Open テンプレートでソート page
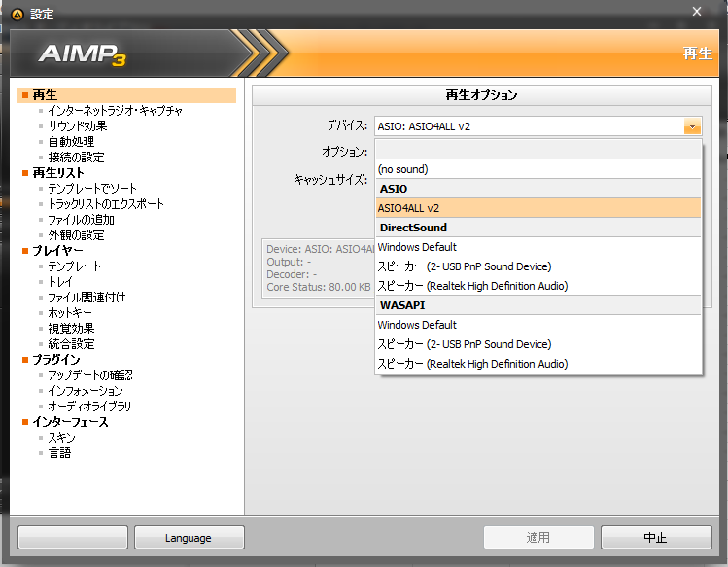This screenshot has height=567, width=728. click(x=92, y=189)
